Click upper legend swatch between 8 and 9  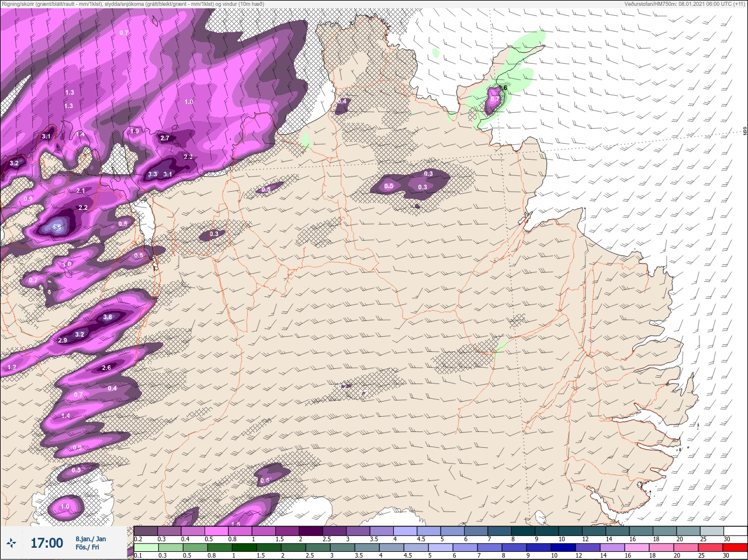[x=525, y=531]
